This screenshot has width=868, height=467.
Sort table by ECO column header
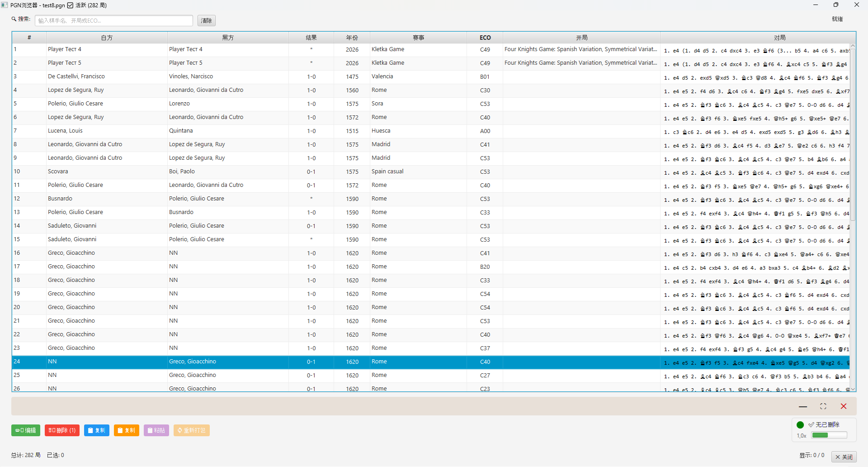pyautogui.click(x=485, y=38)
